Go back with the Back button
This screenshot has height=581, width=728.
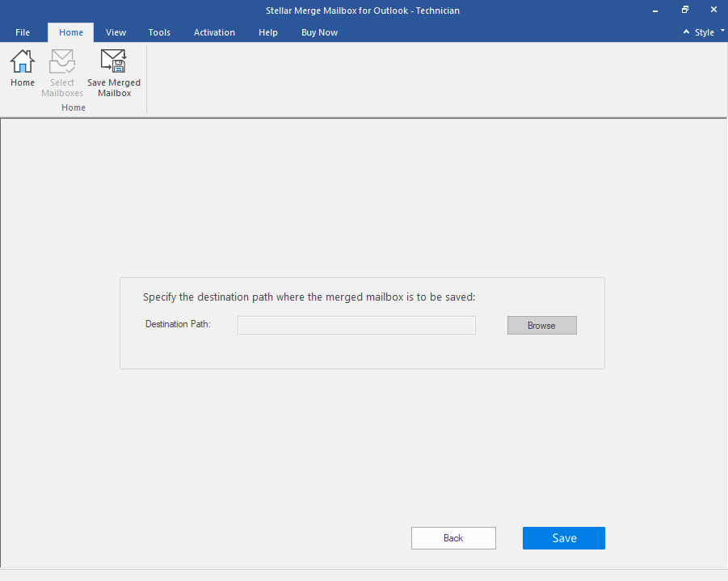(x=453, y=538)
